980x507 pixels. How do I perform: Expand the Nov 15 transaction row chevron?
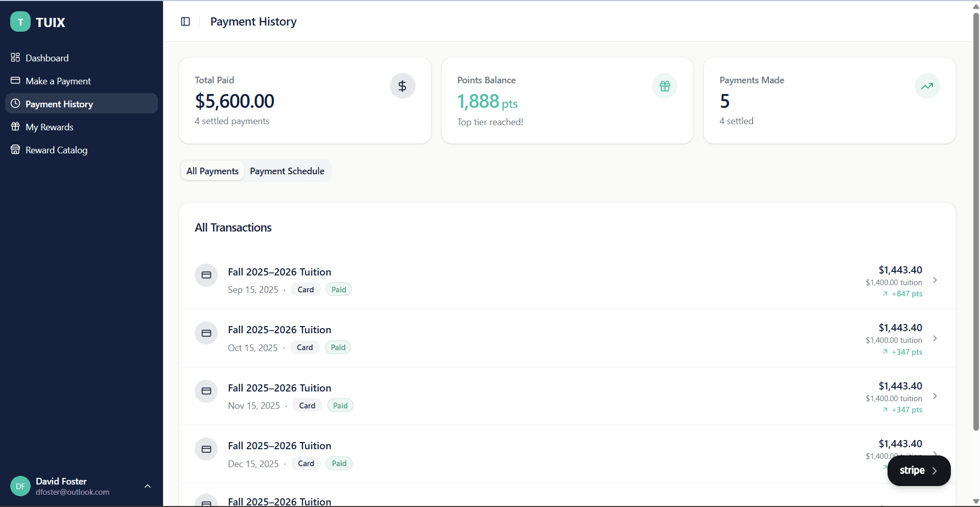(935, 396)
